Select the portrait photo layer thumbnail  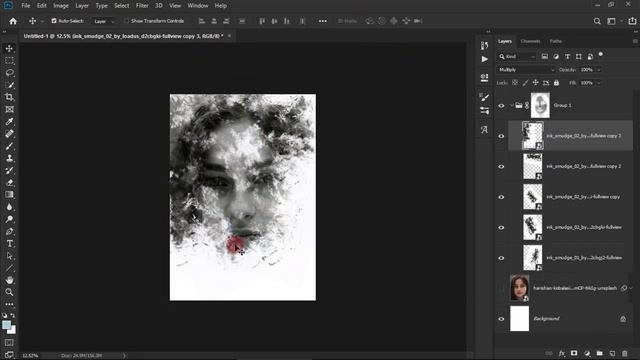coord(519,288)
